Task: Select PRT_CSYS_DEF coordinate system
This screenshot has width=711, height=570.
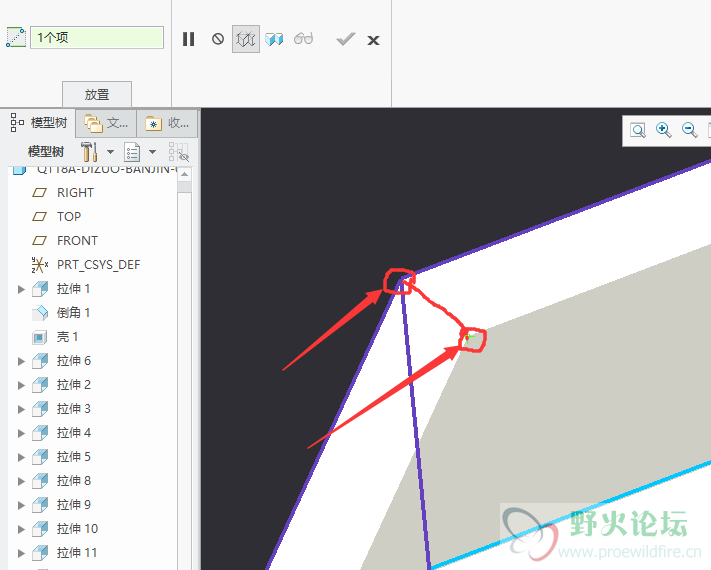Action: 98,265
